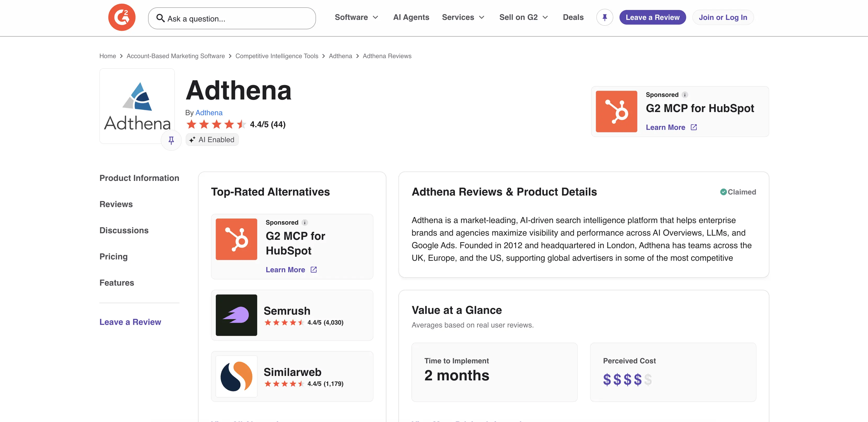The height and width of the screenshot is (422, 868).
Task: Click Join or Log In button
Action: click(x=723, y=17)
